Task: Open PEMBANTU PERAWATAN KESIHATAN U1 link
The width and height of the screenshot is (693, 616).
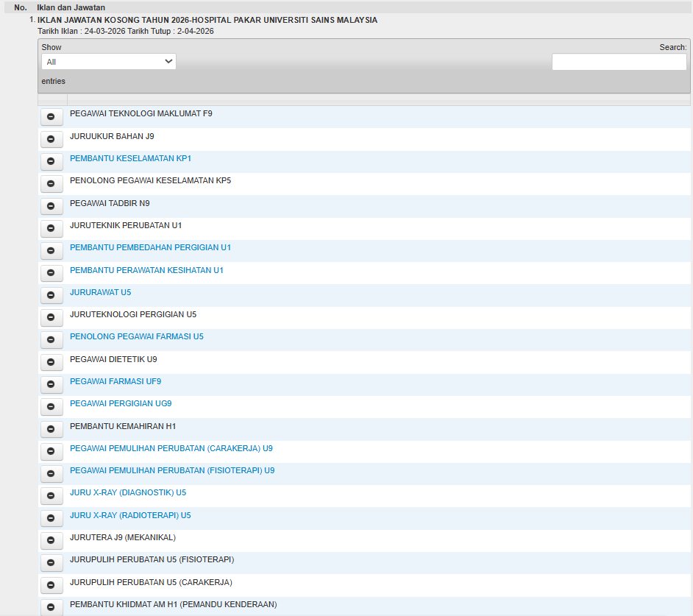Action: (x=146, y=270)
